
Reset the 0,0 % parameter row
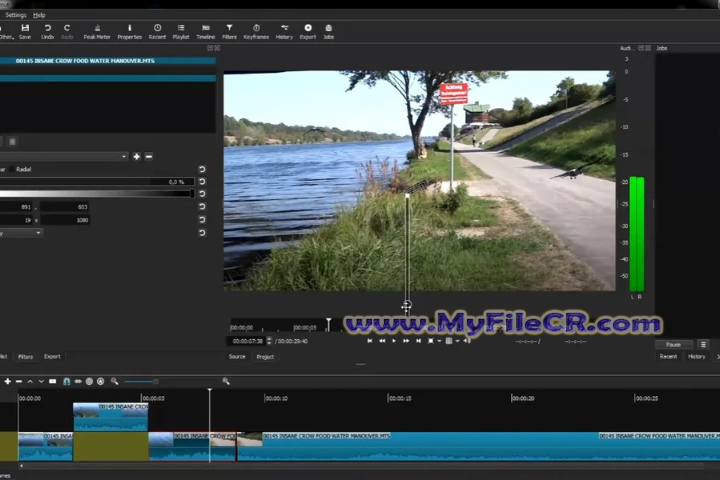click(x=202, y=182)
